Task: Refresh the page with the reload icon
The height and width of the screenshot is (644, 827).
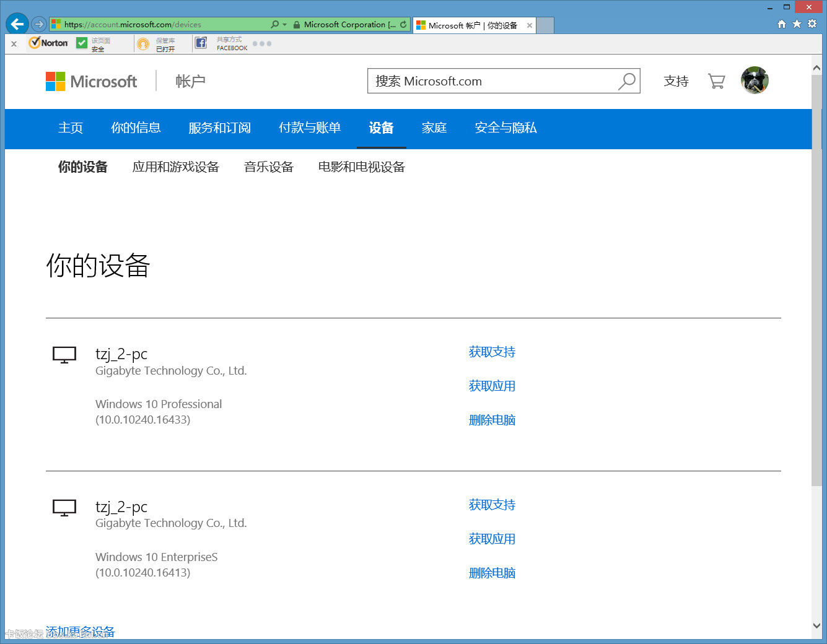Action: [x=403, y=25]
